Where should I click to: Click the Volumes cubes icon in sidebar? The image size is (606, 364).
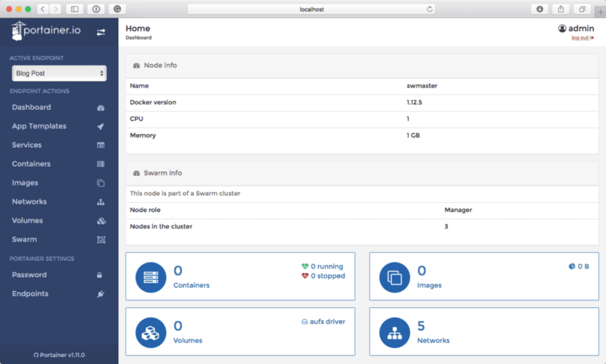click(101, 221)
